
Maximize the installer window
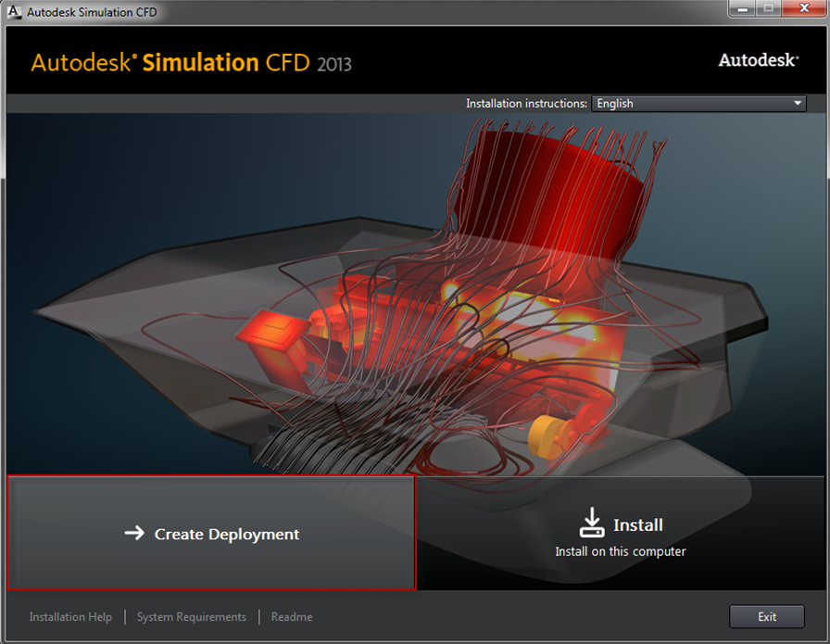click(768, 8)
